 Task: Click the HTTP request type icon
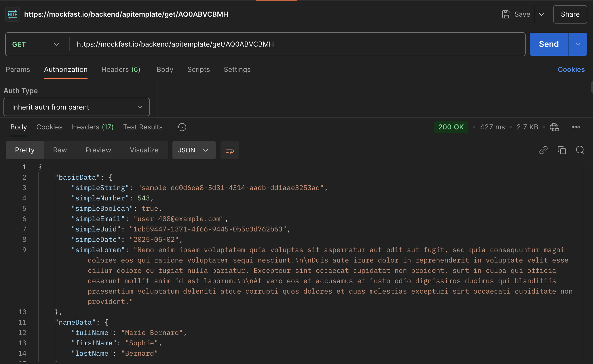click(x=13, y=14)
